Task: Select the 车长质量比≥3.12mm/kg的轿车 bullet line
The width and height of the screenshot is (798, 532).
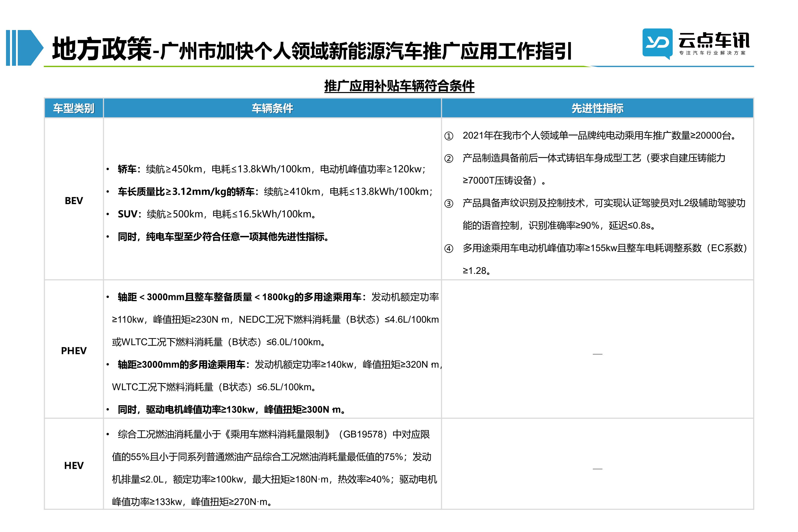Action: click(x=269, y=192)
